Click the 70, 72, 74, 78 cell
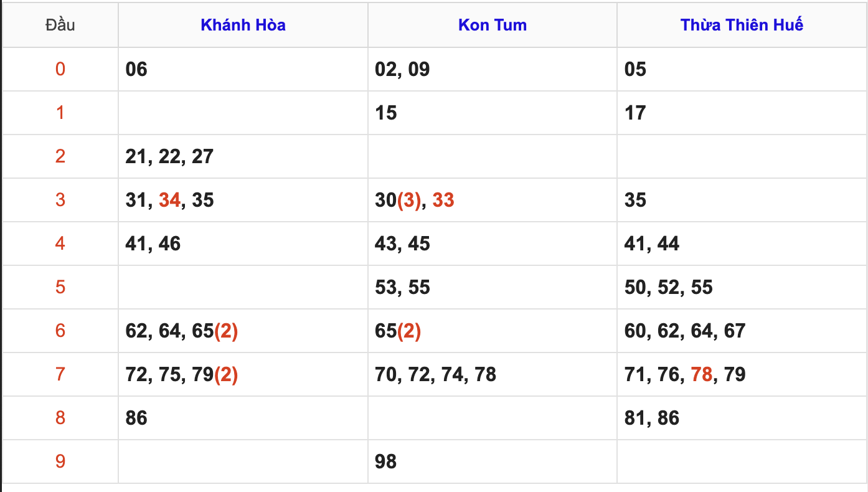The image size is (868, 492). (x=435, y=374)
